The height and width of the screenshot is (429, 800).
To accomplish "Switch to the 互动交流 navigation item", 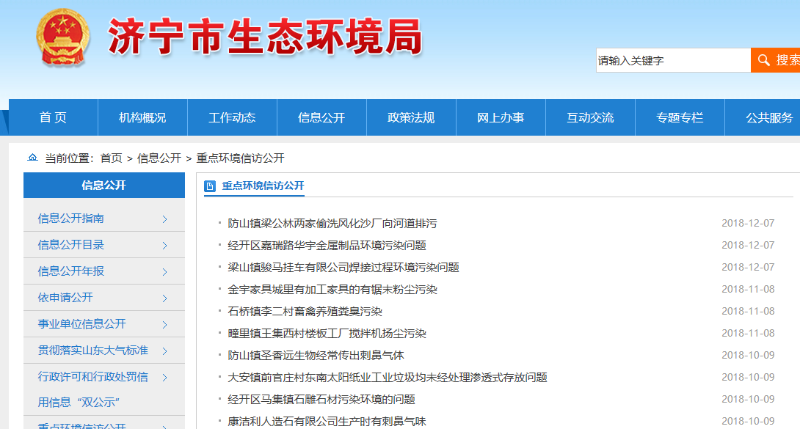I will (590, 118).
